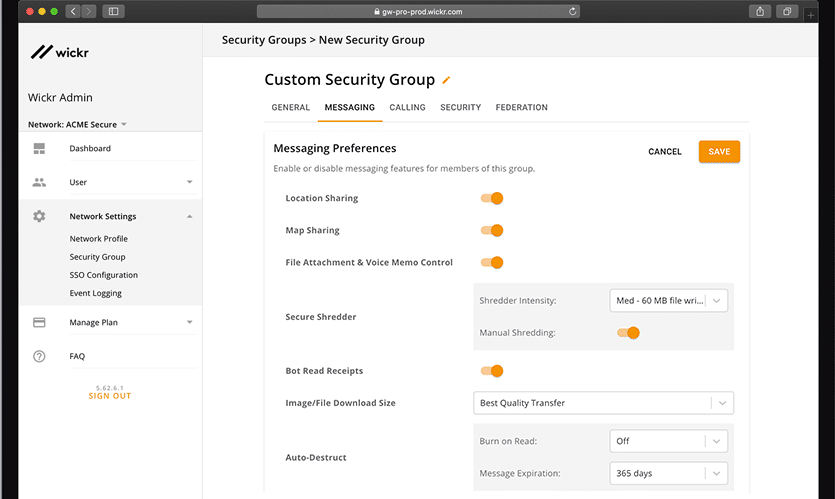835x499 pixels.
Task: Click the Wickr Admin title
Action: click(60, 97)
